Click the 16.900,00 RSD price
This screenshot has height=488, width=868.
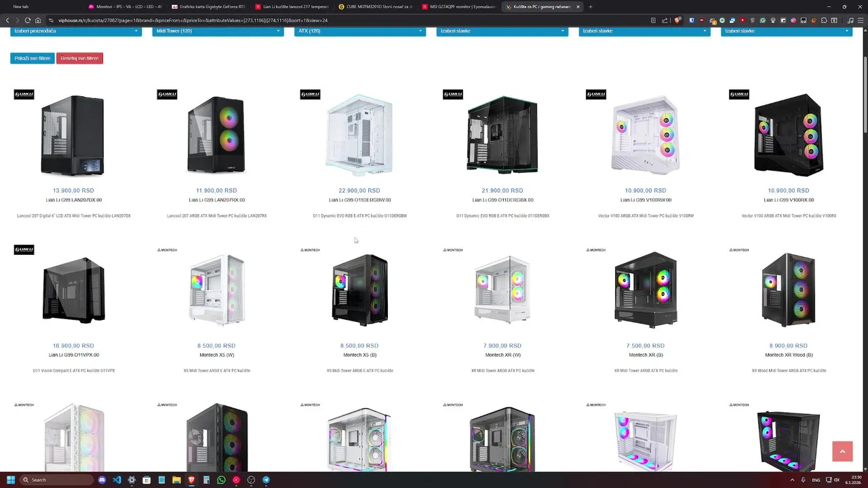[x=73, y=346]
